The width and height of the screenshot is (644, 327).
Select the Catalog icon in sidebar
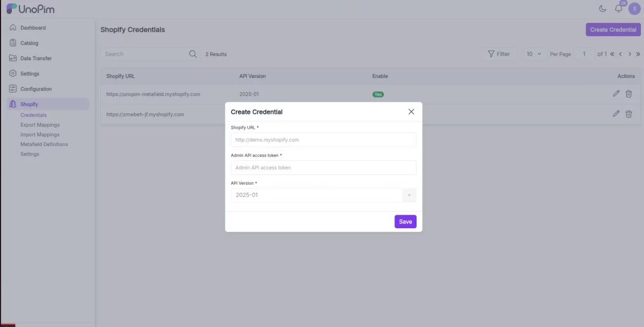[x=12, y=43]
